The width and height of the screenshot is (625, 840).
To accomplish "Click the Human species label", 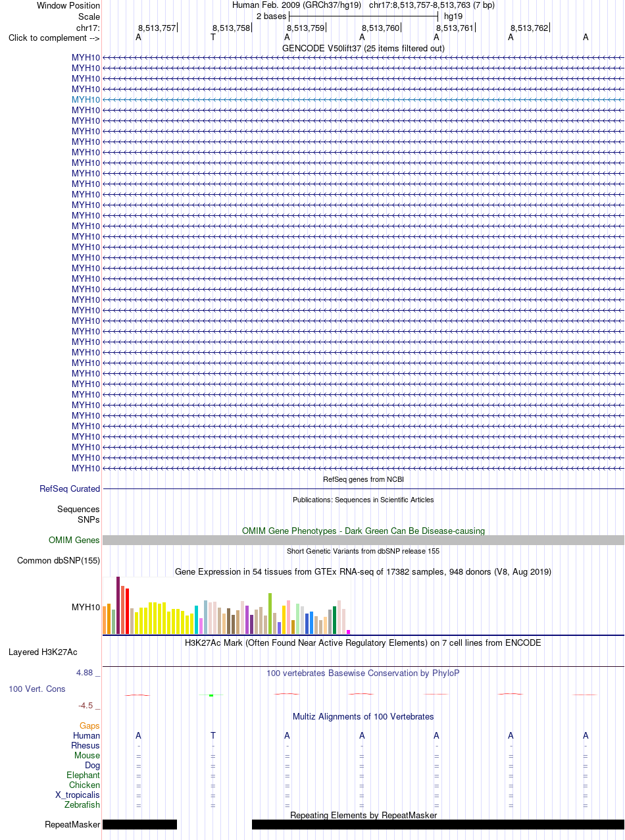I will point(87,735).
